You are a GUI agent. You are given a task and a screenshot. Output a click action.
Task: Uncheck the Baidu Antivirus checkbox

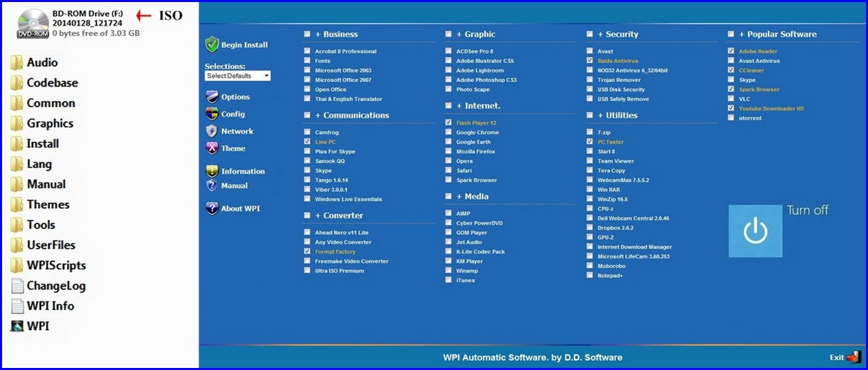pos(590,60)
